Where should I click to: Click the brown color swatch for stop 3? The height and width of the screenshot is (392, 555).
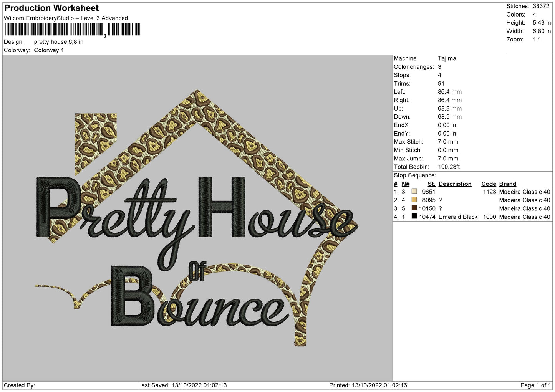coord(414,208)
